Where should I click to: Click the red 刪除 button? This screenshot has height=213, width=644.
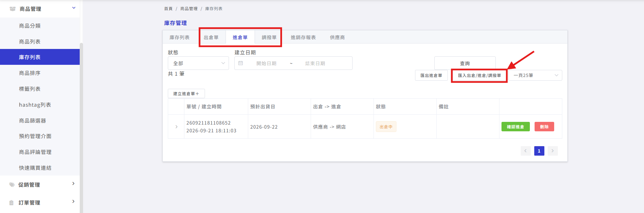pyautogui.click(x=544, y=127)
